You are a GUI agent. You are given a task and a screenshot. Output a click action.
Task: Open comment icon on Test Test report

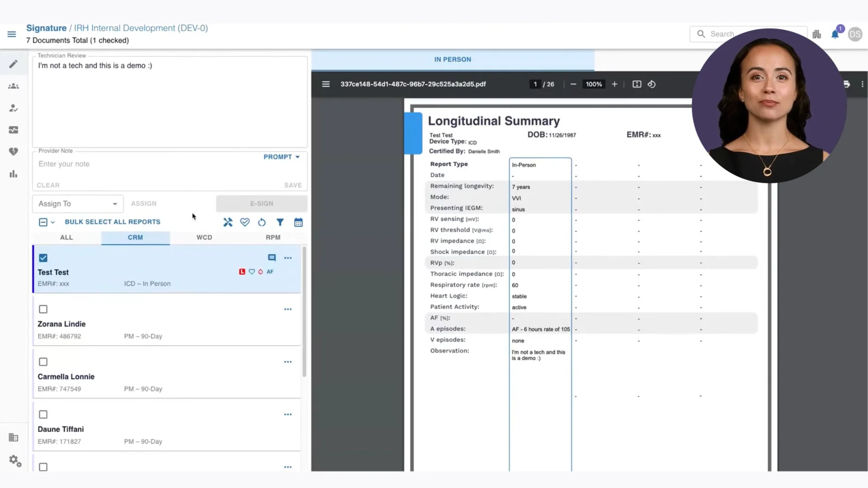click(272, 258)
